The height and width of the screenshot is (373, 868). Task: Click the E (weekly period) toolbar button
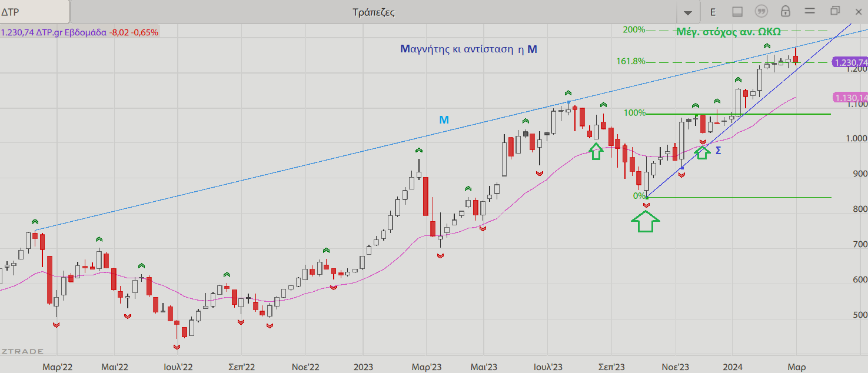[x=713, y=12]
